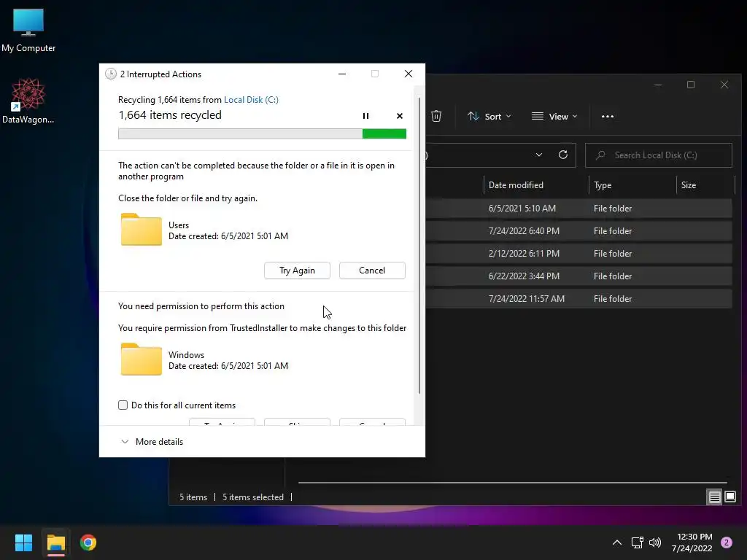Sort by Type column header
Screen dimensions: 747x560
coord(632,185)
